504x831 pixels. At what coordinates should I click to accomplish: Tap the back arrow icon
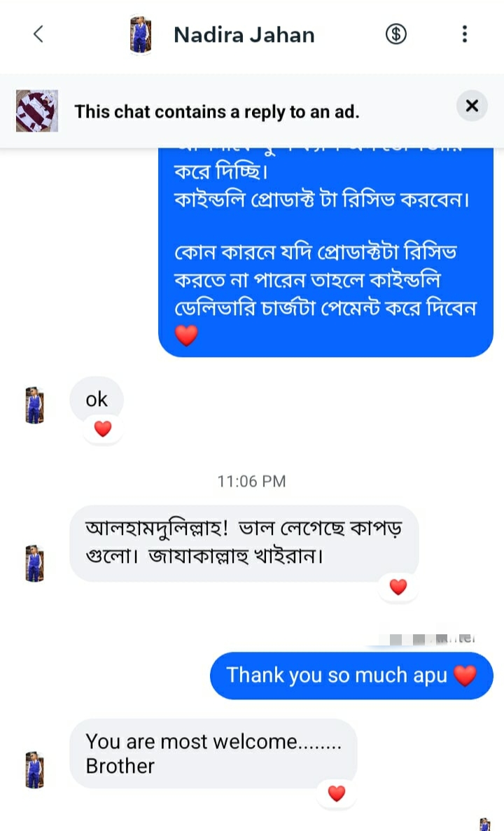click(38, 34)
